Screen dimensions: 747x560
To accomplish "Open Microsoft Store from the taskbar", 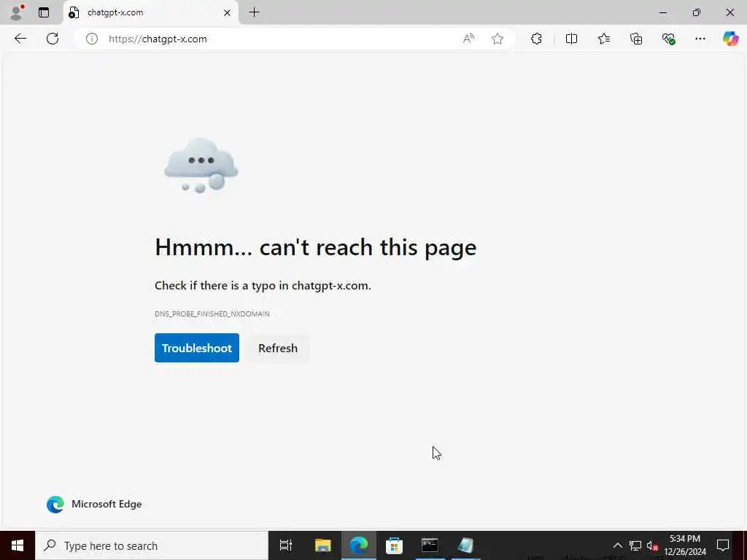I will (x=394, y=545).
